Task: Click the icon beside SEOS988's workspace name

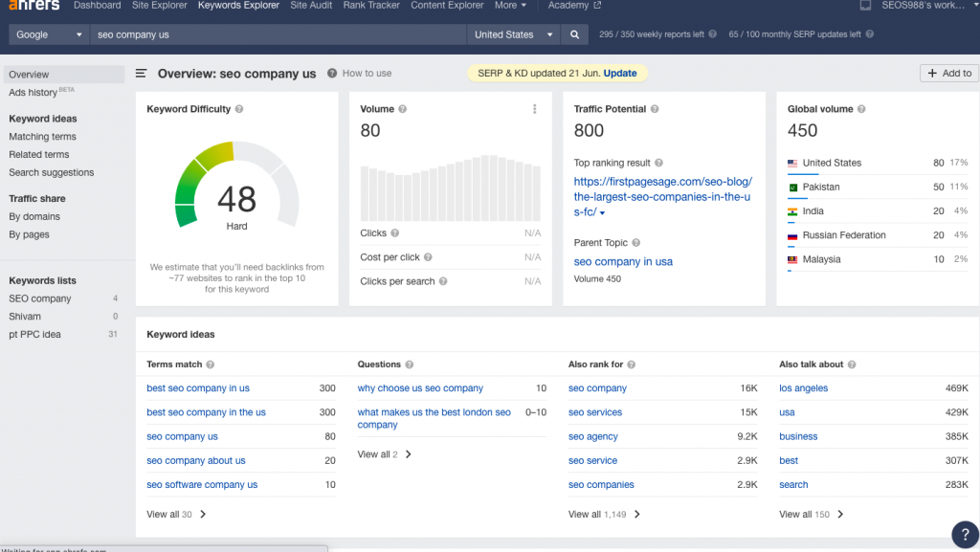Action: [x=868, y=5]
